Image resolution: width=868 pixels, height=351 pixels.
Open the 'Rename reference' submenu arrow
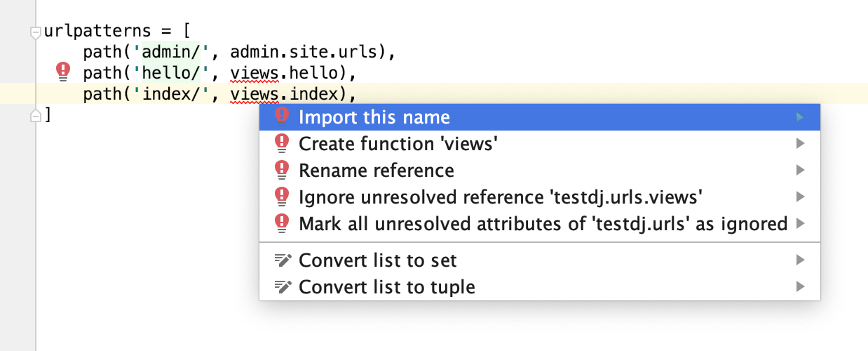[x=800, y=171]
